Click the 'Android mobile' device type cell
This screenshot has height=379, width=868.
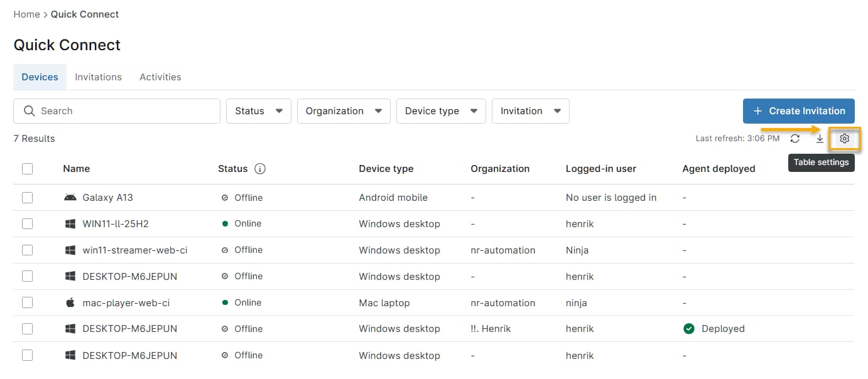pos(393,198)
